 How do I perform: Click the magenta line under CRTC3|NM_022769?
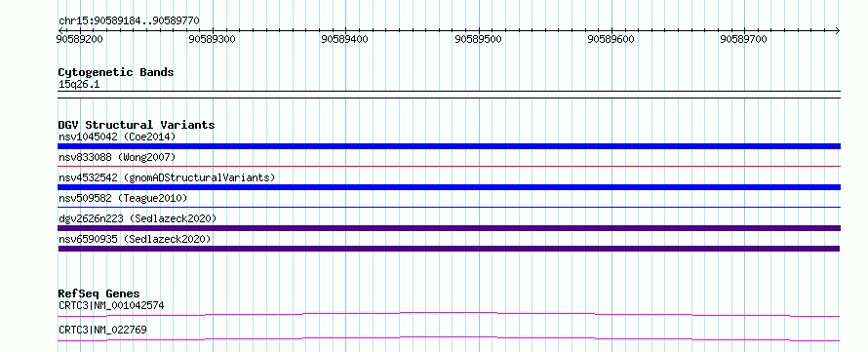pos(449,338)
